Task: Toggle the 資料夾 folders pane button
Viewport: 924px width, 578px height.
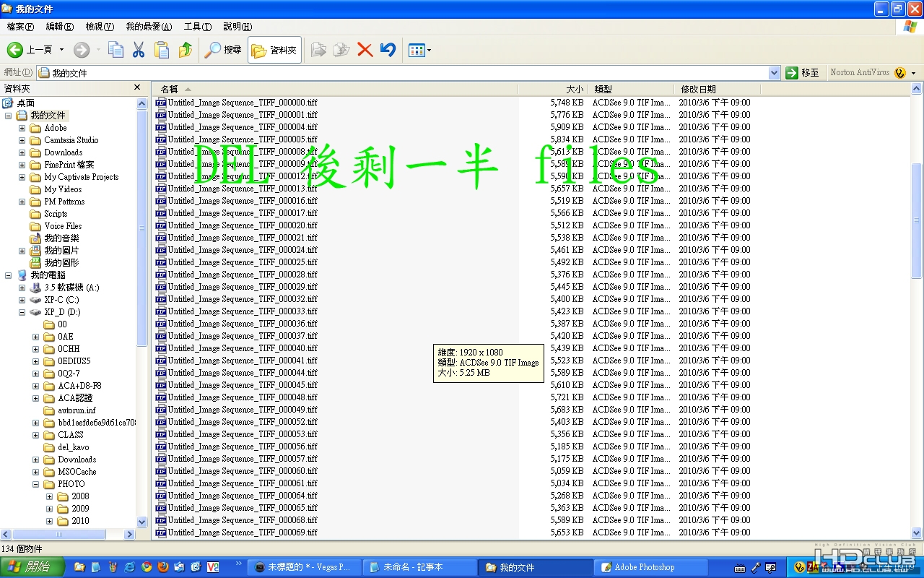Action: tap(274, 50)
